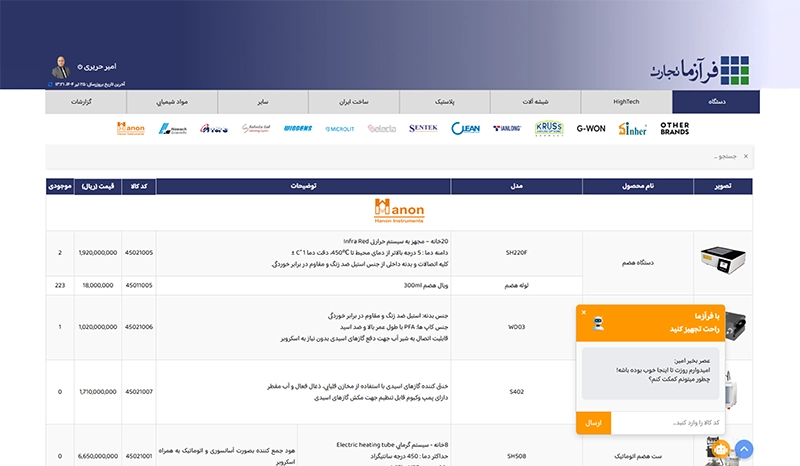Click the blue scroll-to-top arrow button

click(744, 449)
